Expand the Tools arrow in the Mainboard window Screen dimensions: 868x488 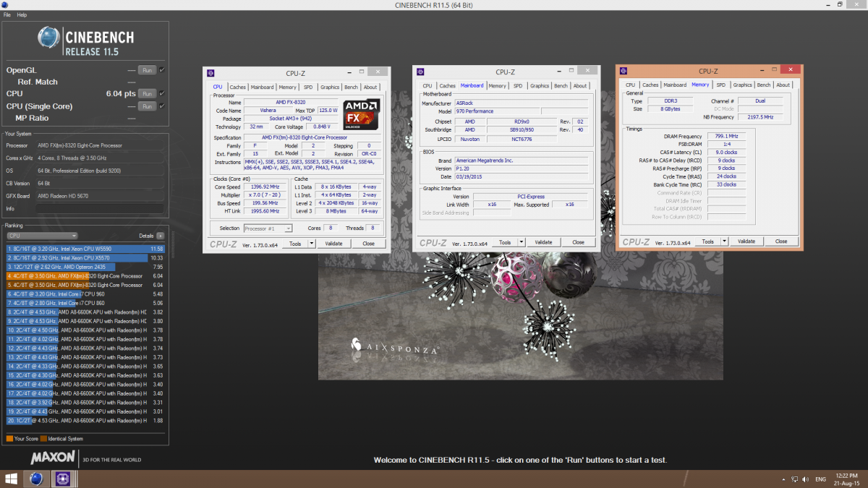pos(522,242)
